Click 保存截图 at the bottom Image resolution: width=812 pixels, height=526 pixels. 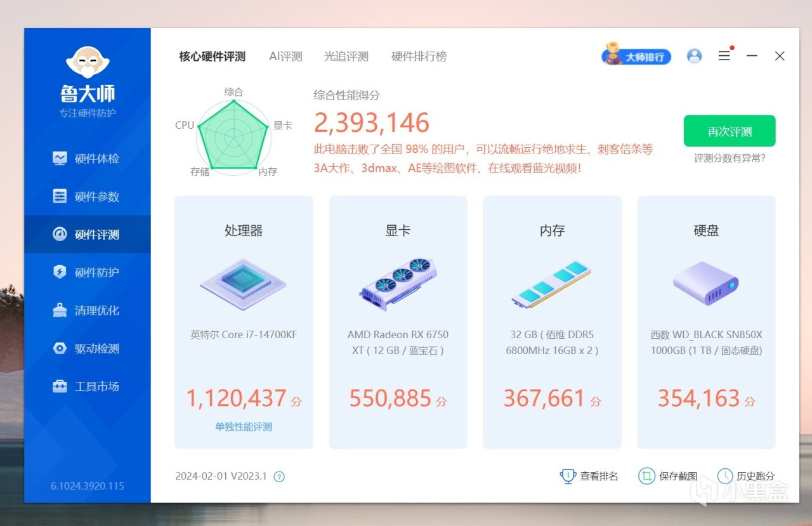[668, 476]
